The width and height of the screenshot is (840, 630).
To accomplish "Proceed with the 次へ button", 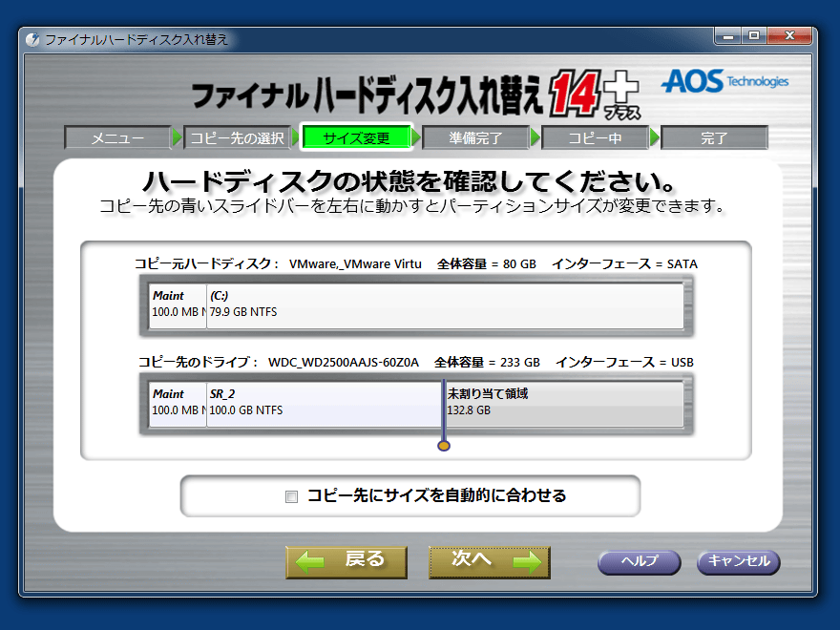I will [490, 562].
